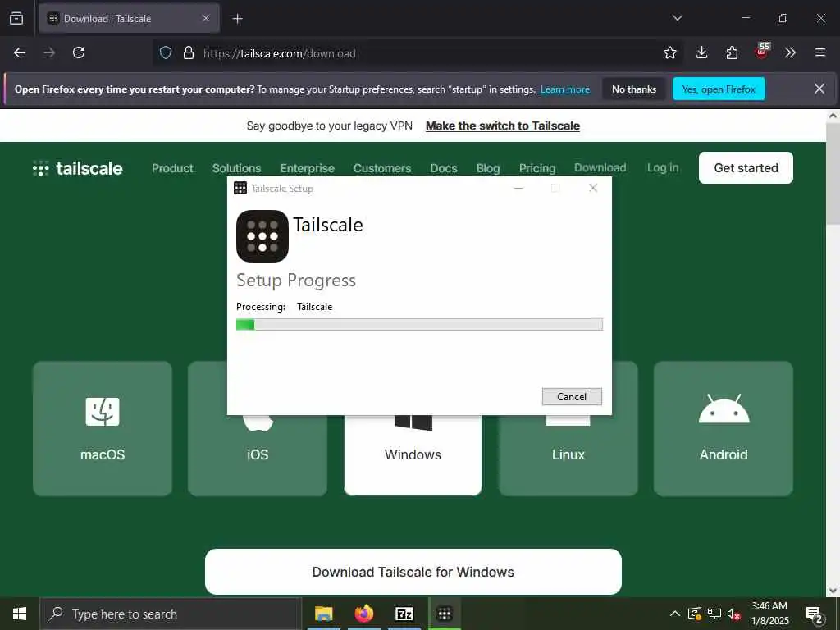The height and width of the screenshot is (630, 840).
Task: Open the Customers nav item
Action: [x=382, y=168]
